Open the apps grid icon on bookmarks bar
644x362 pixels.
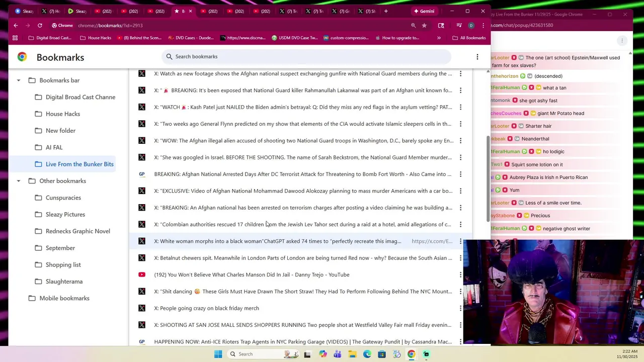click(x=15, y=38)
